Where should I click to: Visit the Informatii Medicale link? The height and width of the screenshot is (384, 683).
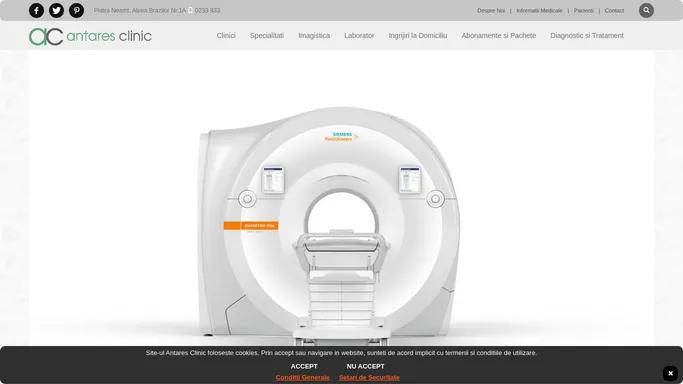tap(539, 10)
